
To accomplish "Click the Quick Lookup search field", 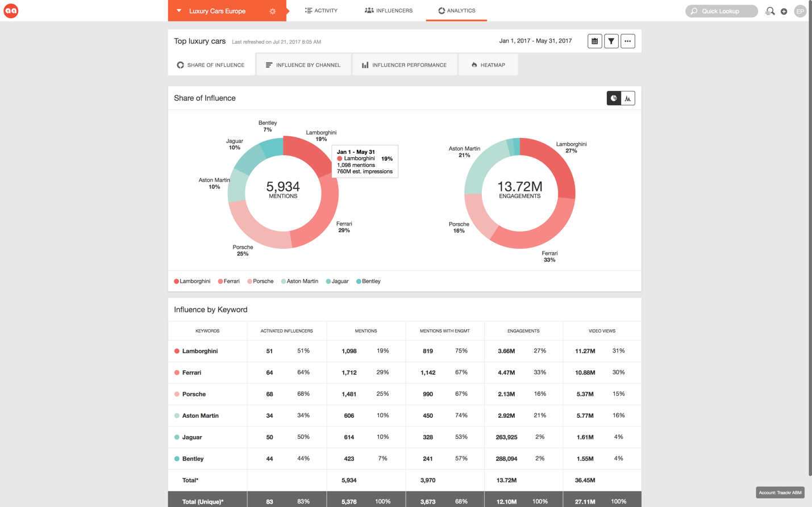I will tap(722, 11).
